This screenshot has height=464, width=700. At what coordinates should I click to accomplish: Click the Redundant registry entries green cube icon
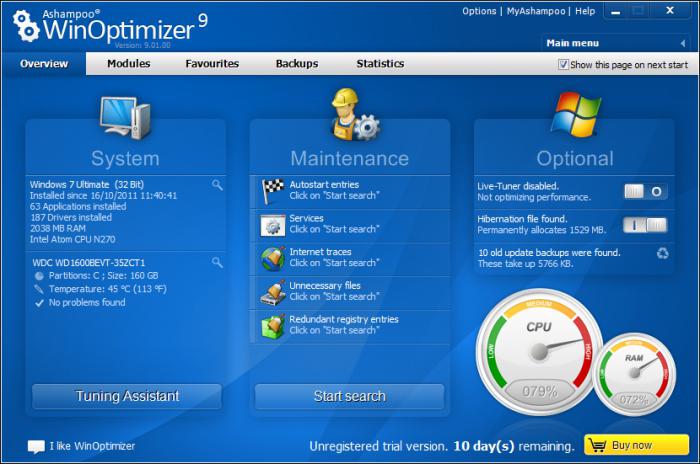(x=273, y=326)
